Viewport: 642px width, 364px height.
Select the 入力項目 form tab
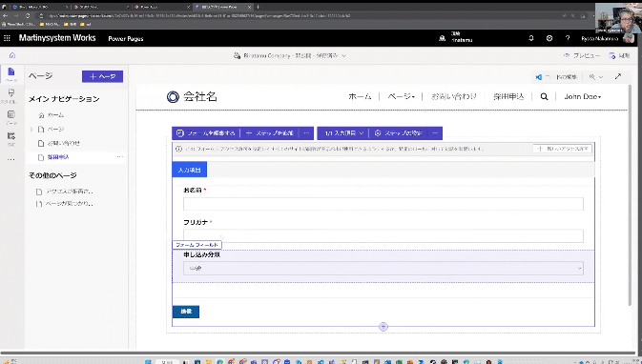pyautogui.click(x=190, y=170)
